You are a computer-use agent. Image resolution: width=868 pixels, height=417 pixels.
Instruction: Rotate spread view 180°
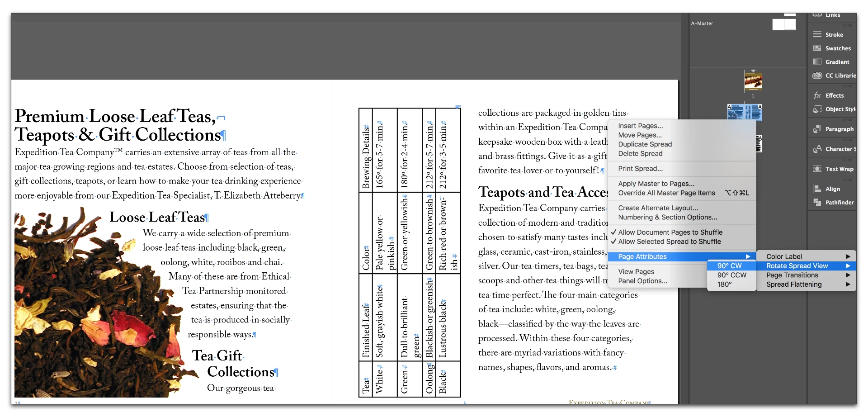tap(731, 284)
